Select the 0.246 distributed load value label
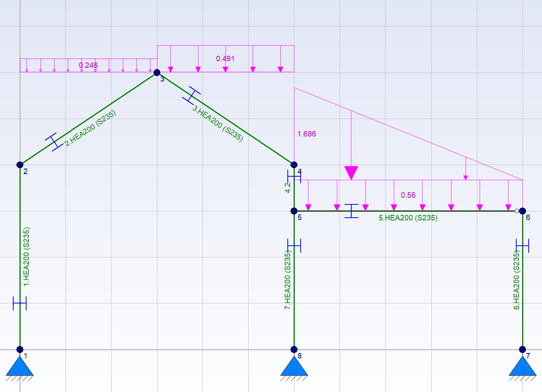This screenshot has width=542, height=392. (x=88, y=65)
